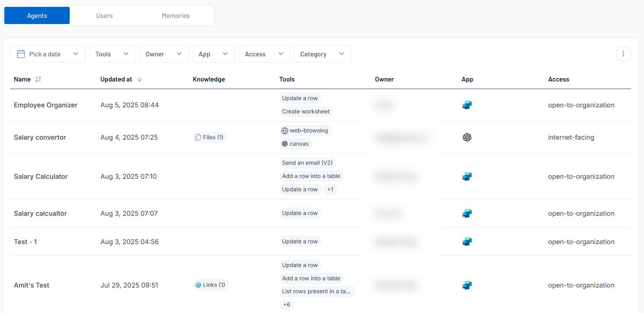Image resolution: width=644 pixels, height=313 pixels.
Task: Click Employee Organizer's app icon
Action: click(x=467, y=105)
